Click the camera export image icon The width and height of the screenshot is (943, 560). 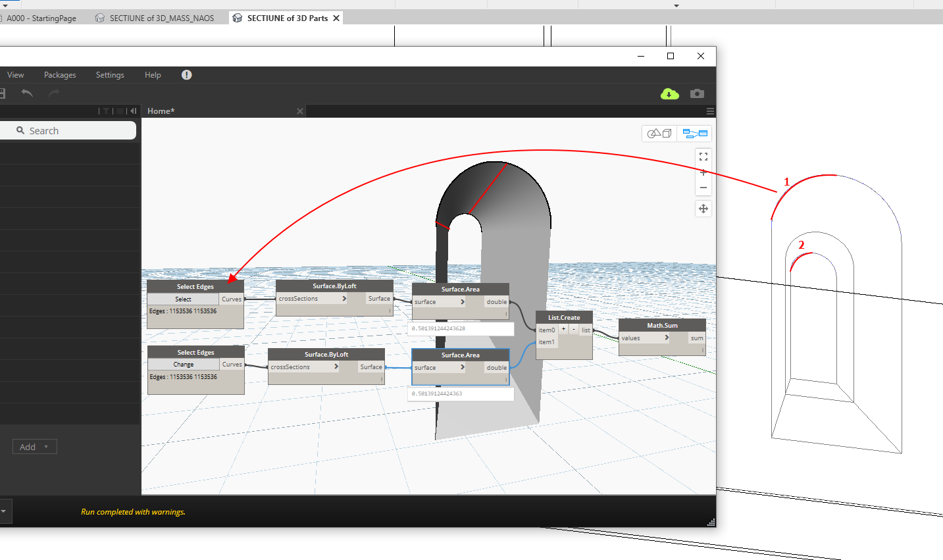tap(697, 93)
